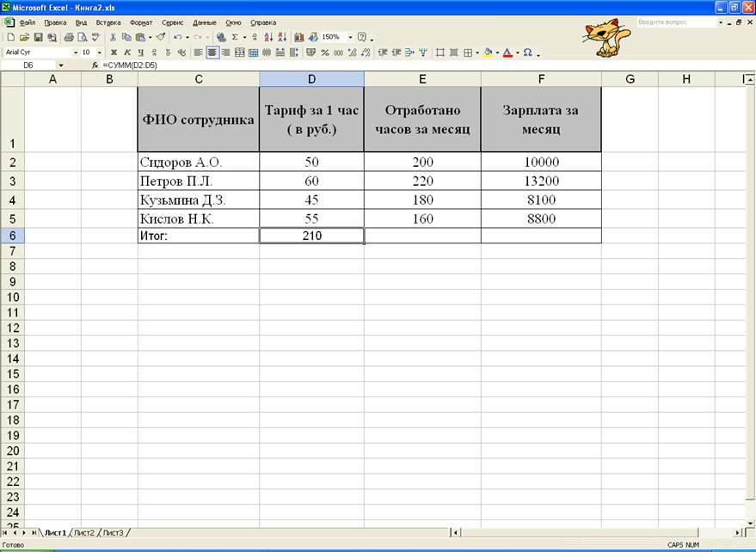Click the insert function fx button
The height and width of the screenshot is (552, 756).
click(x=95, y=65)
